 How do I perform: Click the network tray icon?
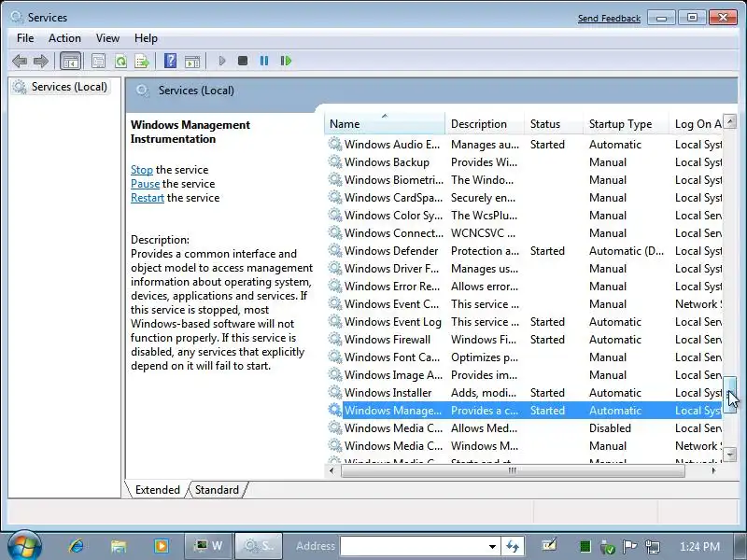(652, 547)
